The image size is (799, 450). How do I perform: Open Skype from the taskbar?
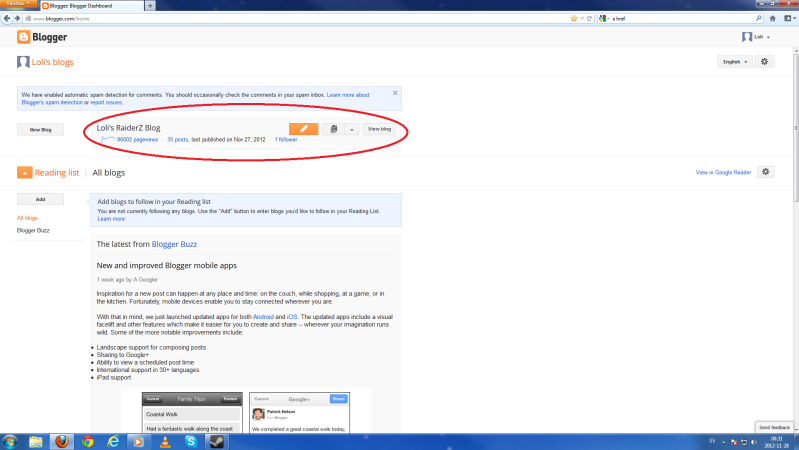pos(191,442)
